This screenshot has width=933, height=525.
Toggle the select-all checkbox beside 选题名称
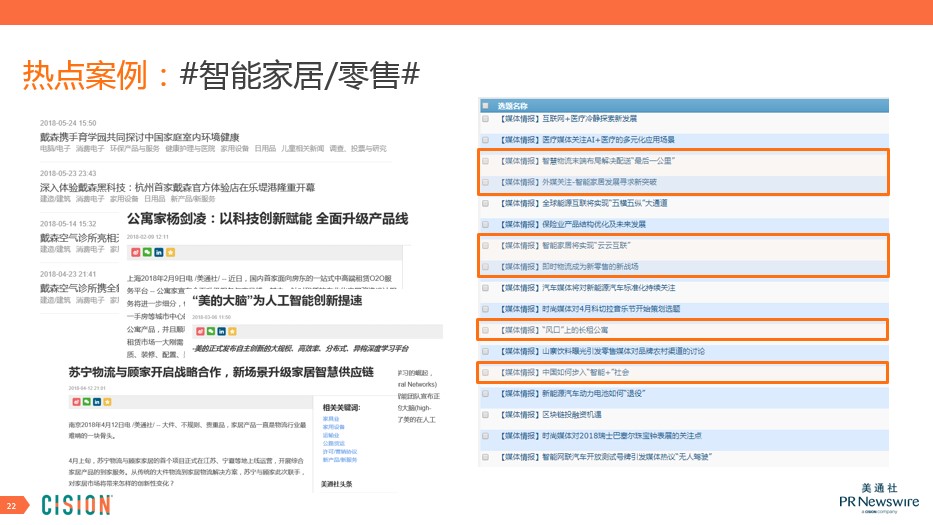coord(486,105)
